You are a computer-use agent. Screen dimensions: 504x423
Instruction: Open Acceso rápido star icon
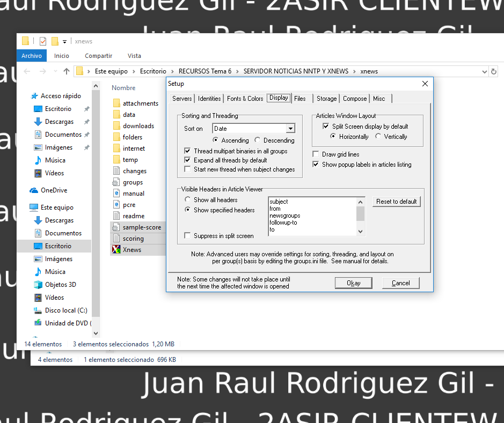34,95
